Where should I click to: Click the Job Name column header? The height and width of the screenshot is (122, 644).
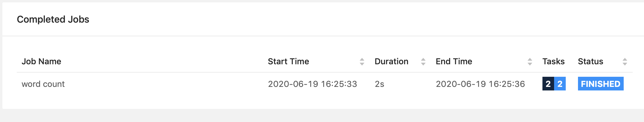(41, 62)
